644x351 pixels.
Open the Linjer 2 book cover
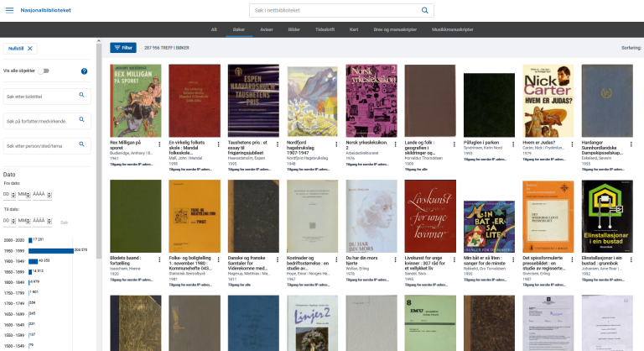[312, 323]
